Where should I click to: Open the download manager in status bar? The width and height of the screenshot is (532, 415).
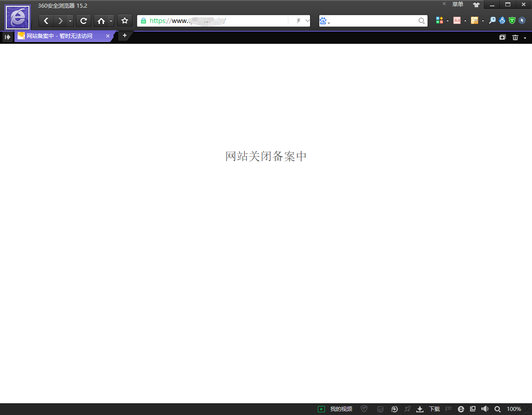428,409
